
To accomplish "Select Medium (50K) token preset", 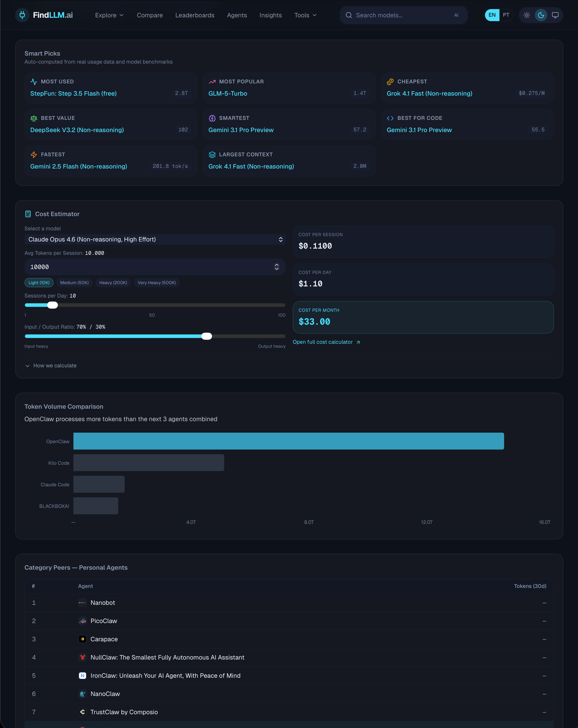I will point(74,283).
